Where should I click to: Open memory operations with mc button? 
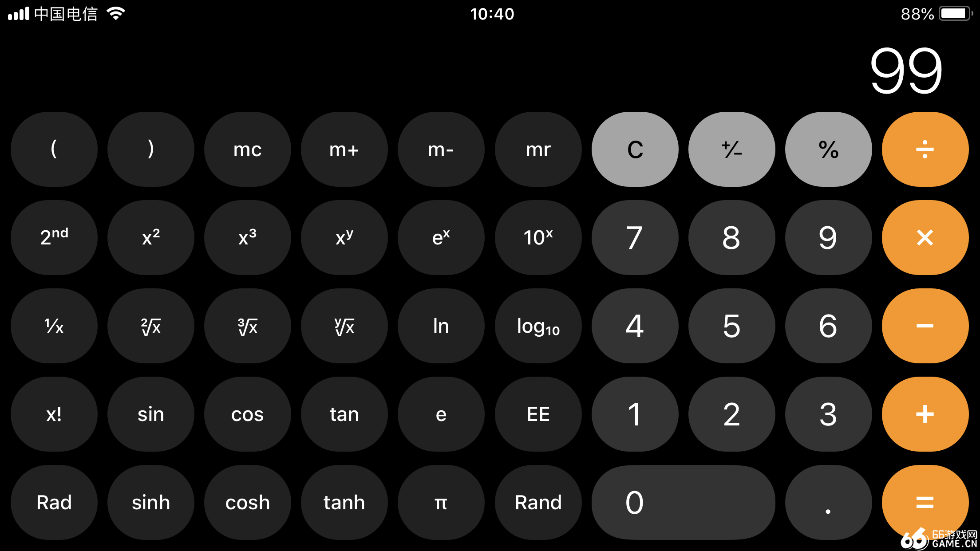click(246, 150)
